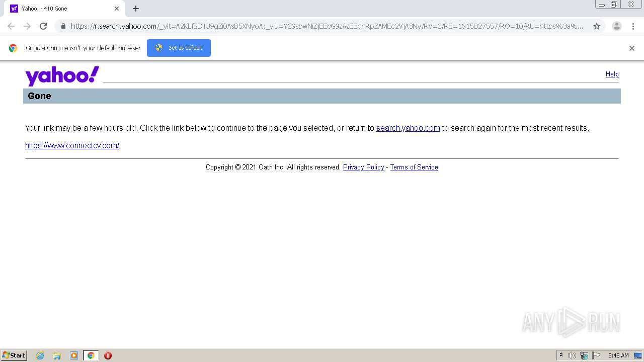
Task: Reload the current page
Action: click(43, 26)
